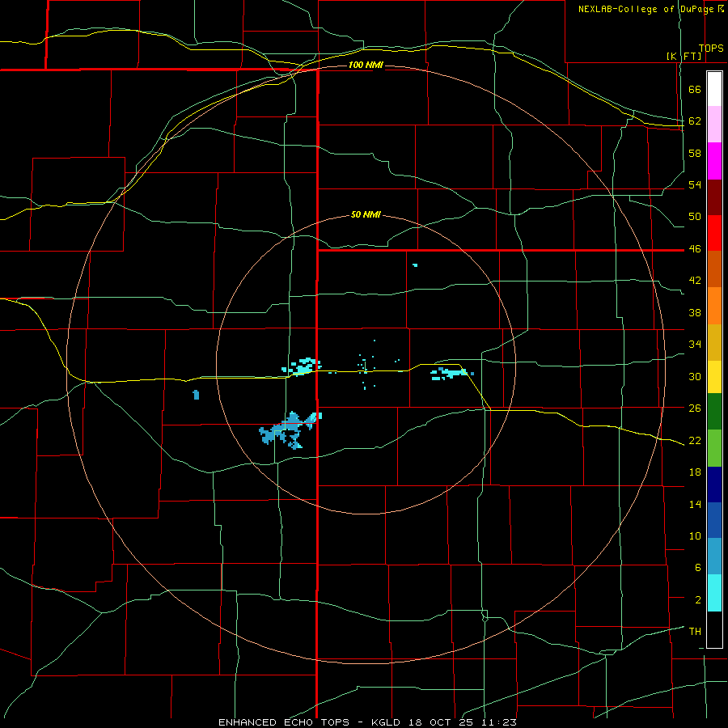The image size is (728, 728).
Task: Click the orange legend swatch near 38
Action: [714, 306]
